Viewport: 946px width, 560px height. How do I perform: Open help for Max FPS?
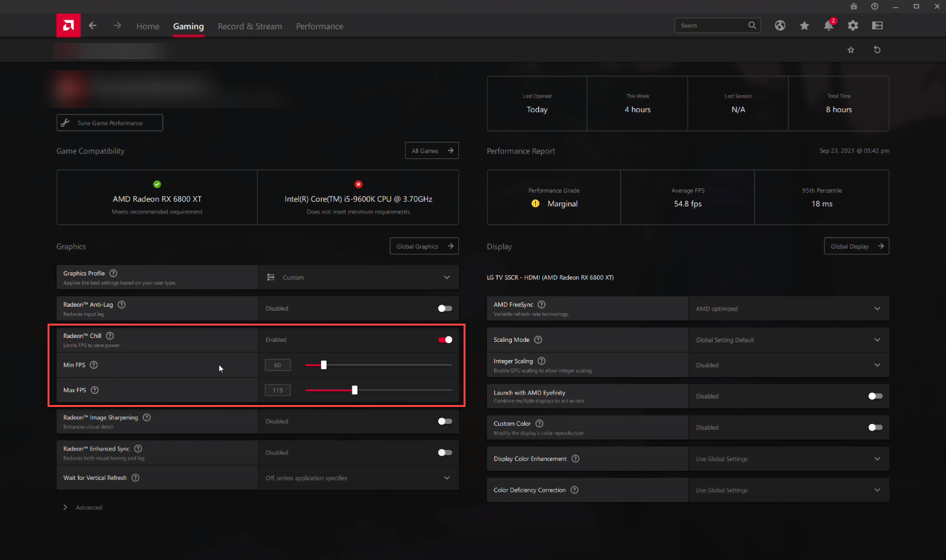pyautogui.click(x=94, y=390)
